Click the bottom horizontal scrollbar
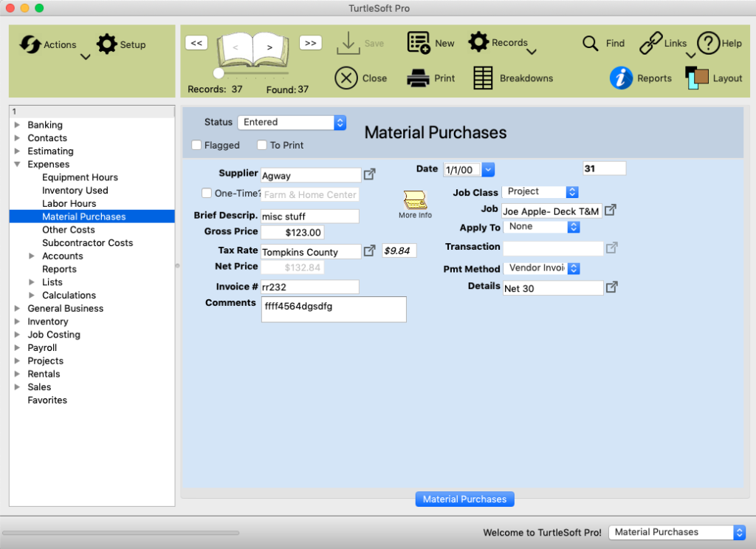 pyautogui.click(x=120, y=533)
